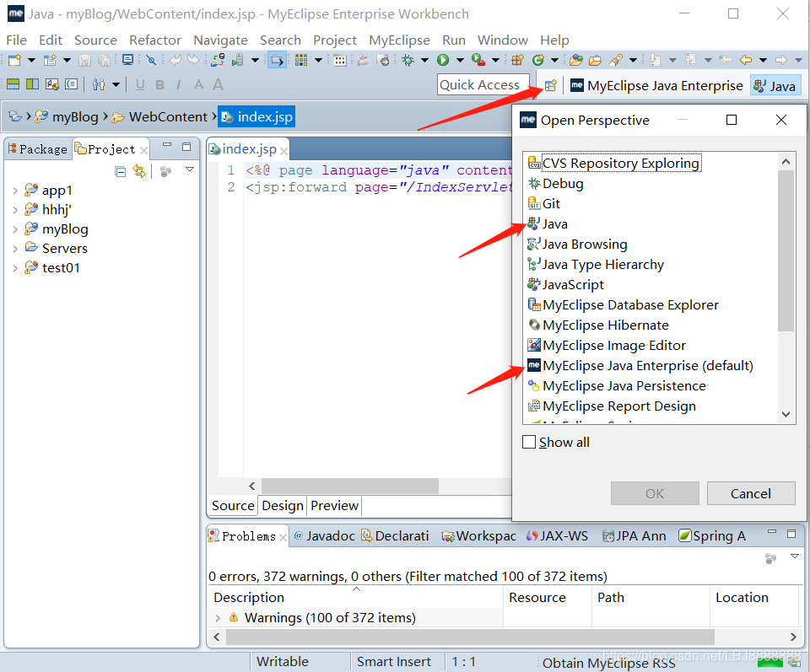Open the Window menu
Image resolution: width=810 pixels, height=672 pixels.
point(502,40)
